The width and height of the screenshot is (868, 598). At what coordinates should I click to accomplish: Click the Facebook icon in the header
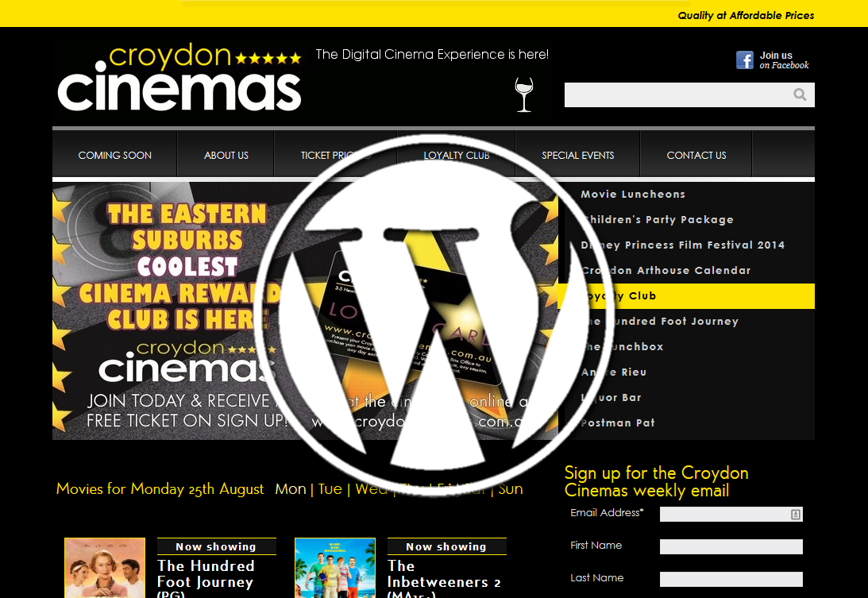745,60
